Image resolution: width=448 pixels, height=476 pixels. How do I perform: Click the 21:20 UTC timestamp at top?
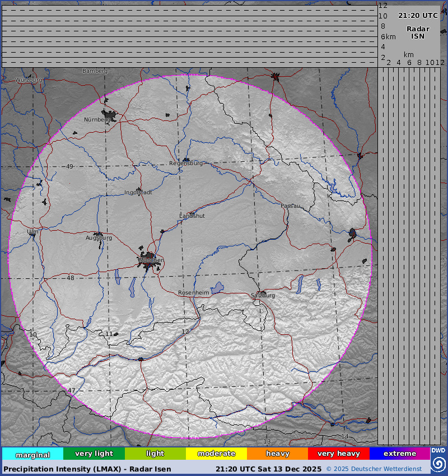click(x=418, y=16)
